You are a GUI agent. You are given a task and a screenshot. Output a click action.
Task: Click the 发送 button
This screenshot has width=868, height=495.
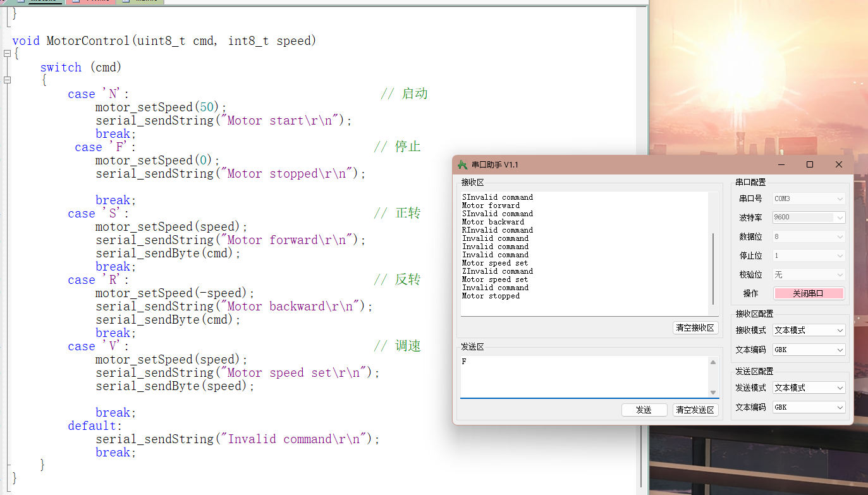pos(644,410)
